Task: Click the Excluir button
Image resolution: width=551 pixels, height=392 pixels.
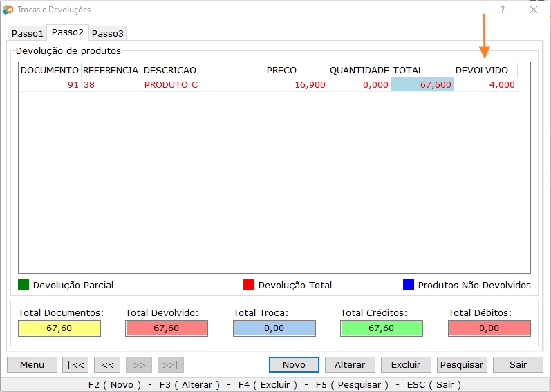Action: (x=405, y=364)
